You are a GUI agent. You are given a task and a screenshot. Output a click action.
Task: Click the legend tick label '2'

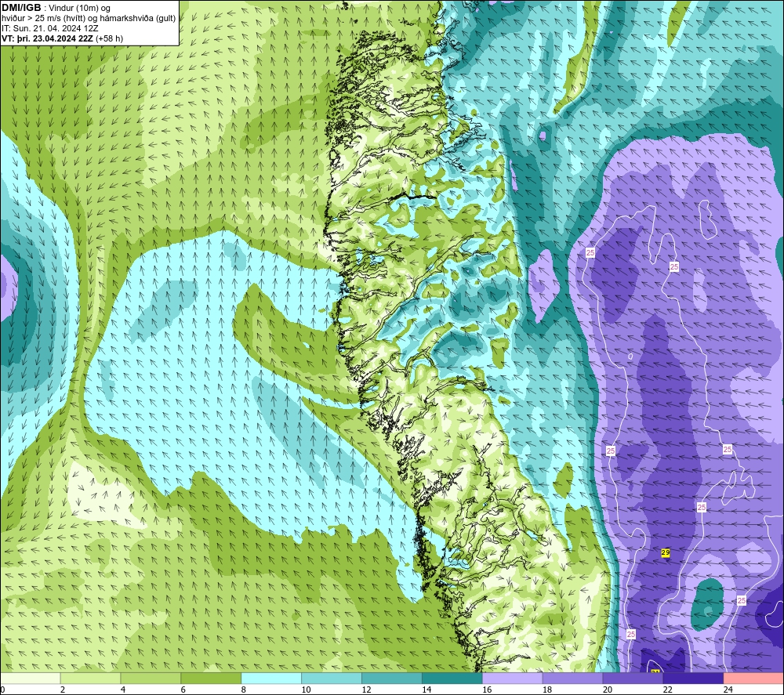63,690
